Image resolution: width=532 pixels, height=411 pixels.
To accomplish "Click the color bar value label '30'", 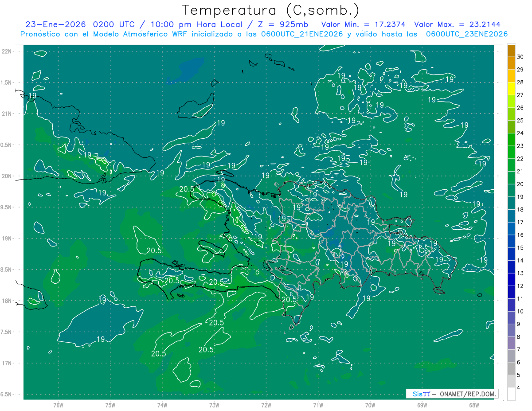I will [x=520, y=57].
